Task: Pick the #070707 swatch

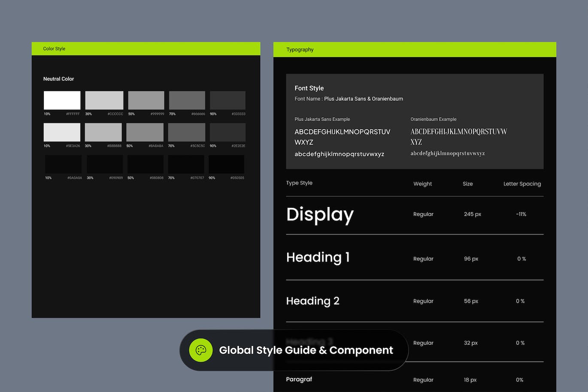Action: point(186,164)
